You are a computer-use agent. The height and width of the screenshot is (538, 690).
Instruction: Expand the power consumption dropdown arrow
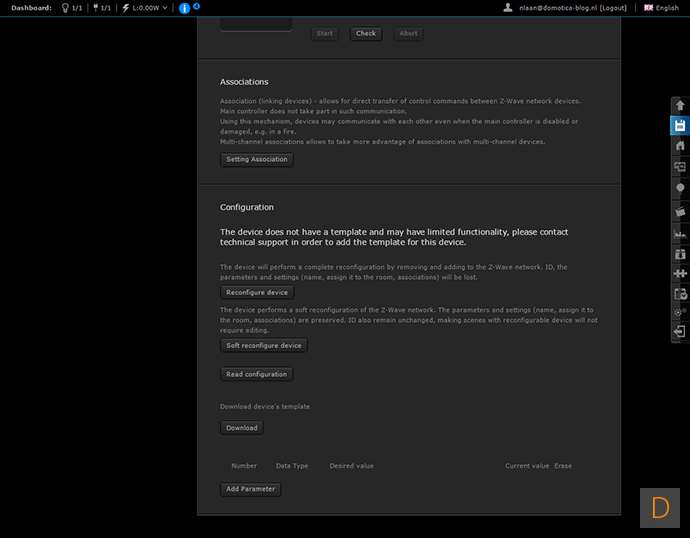point(166,8)
